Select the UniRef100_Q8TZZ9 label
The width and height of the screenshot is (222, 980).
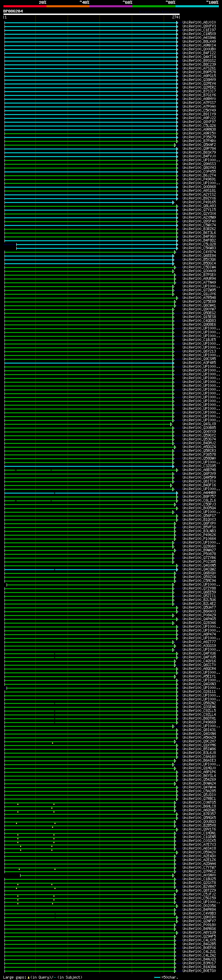point(199,891)
